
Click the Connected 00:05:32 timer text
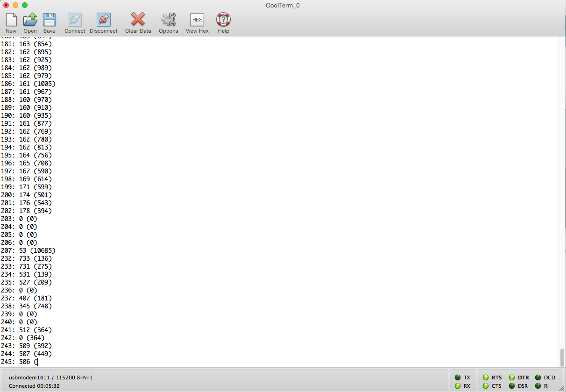point(34,386)
